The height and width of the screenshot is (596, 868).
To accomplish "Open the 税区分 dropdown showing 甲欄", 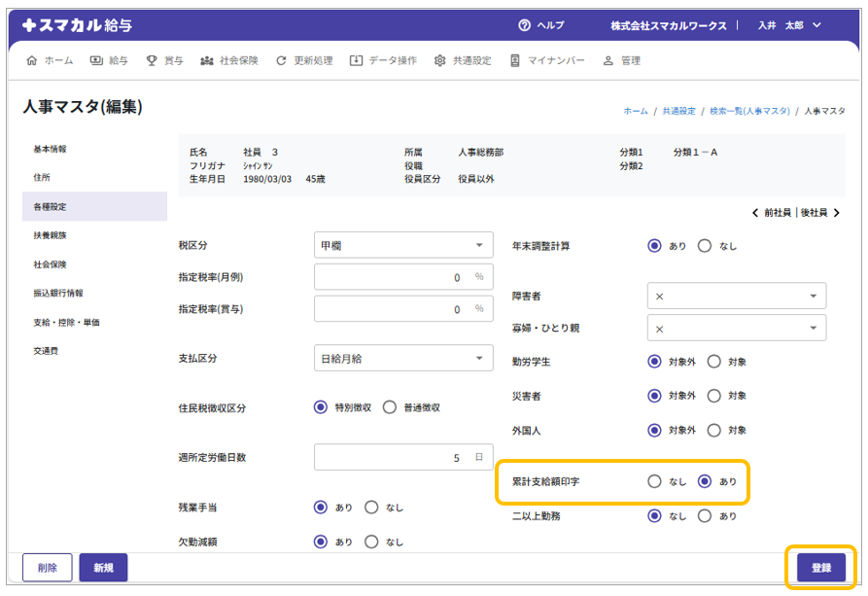I will point(403,246).
